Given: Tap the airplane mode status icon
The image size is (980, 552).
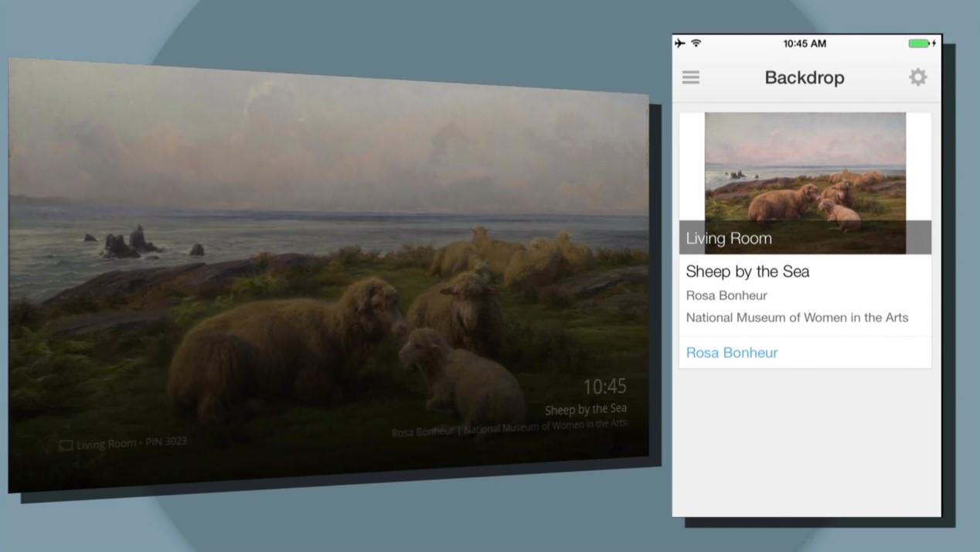Looking at the screenshot, I should 680,43.
